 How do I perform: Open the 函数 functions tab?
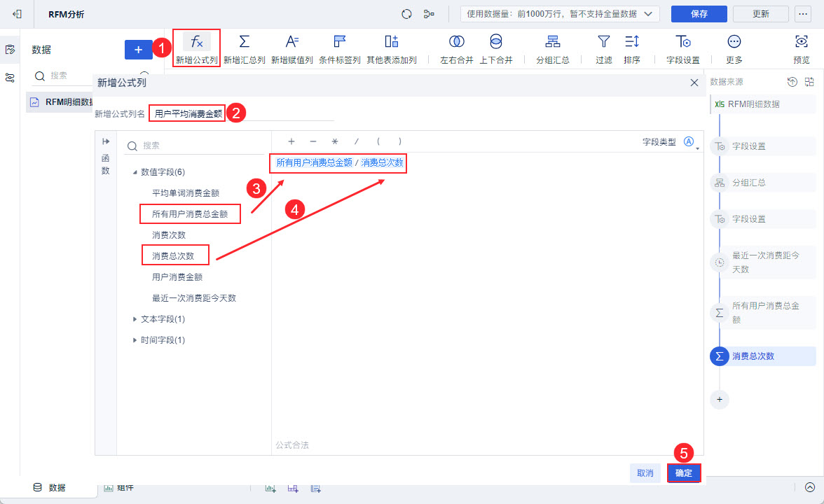click(x=106, y=164)
